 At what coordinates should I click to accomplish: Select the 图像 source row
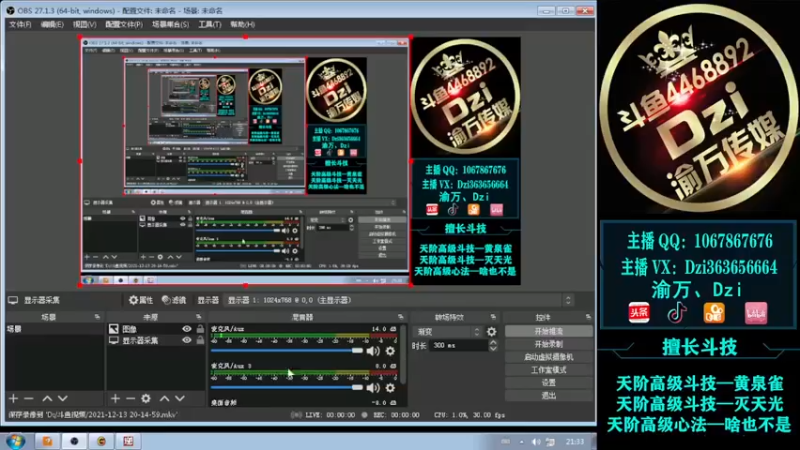(x=156, y=329)
